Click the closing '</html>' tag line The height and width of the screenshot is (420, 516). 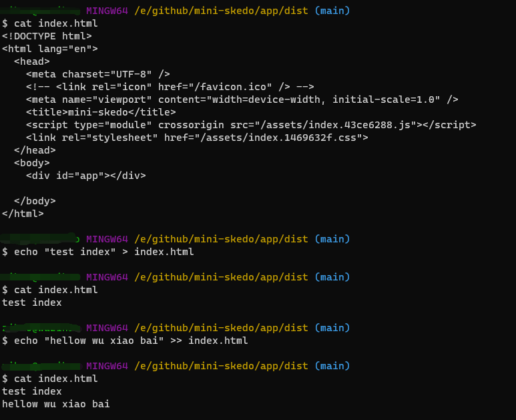coord(23,214)
